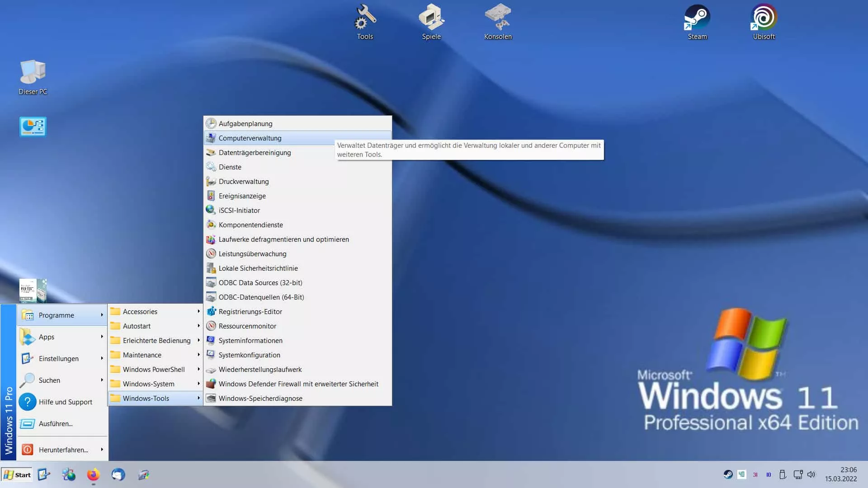Expand the Maintenance folder submenu
868x488 pixels.
(155, 355)
